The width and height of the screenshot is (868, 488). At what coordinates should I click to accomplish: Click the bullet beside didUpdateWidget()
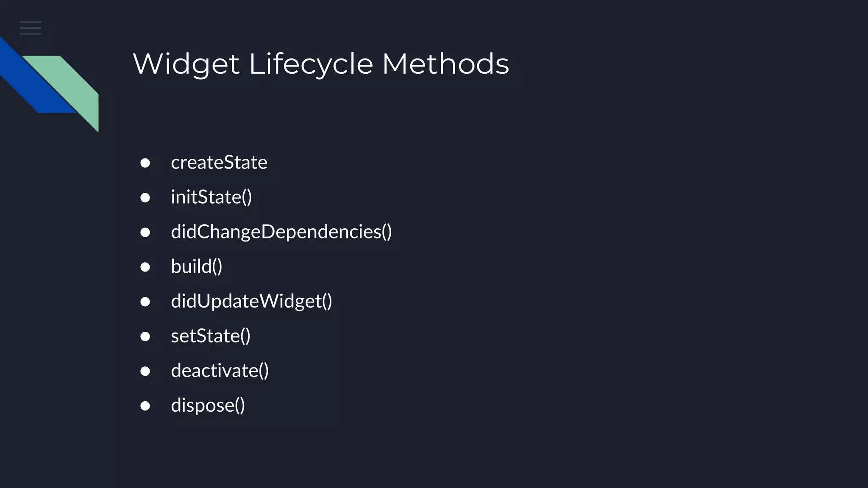click(x=145, y=302)
